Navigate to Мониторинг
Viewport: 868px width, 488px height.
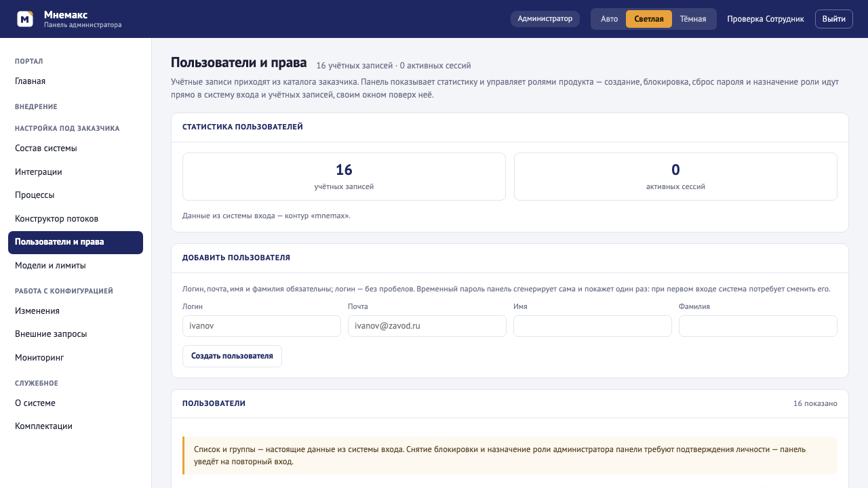pyautogui.click(x=75, y=358)
